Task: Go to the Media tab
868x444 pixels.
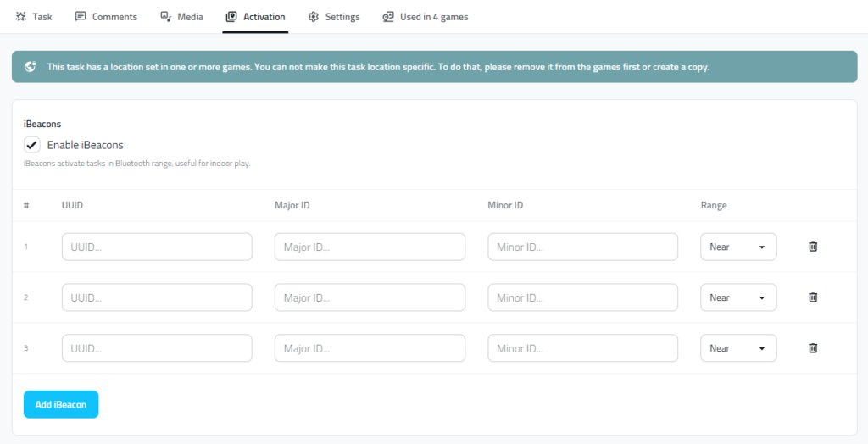Action: (x=182, y=17)
